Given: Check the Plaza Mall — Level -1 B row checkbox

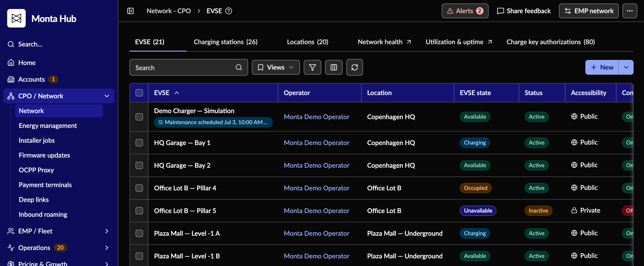Looking at the screenshot, I should pos(139,256).
